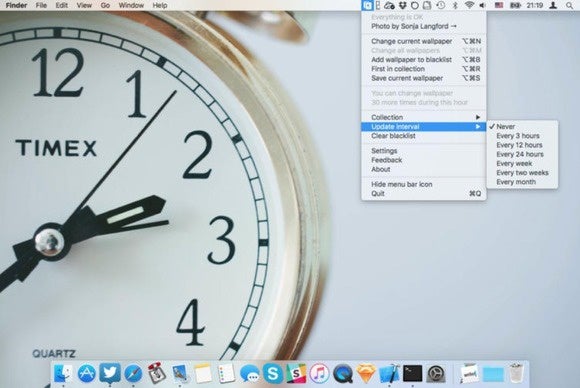
Task: Launch Messages from the dock
Action: pyautogui.click(x=250, y=374)
